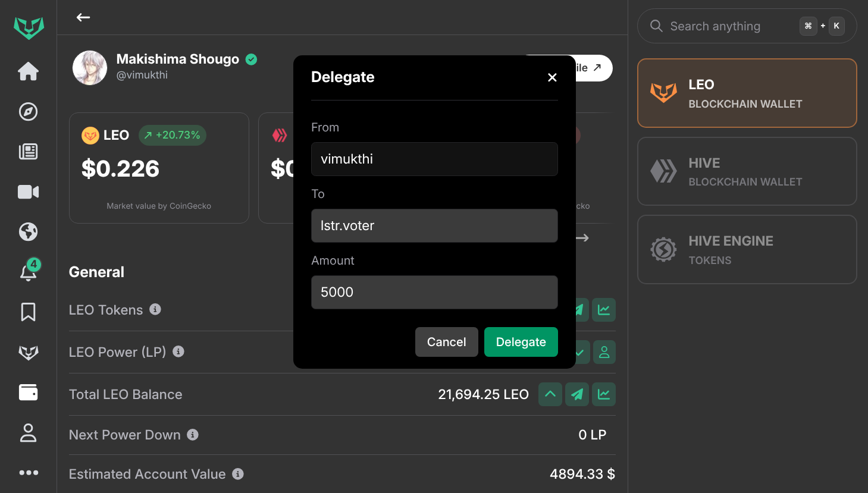Screen dimensions: 868x493
Task: Click chart icon in LEO Tokens row
Action: pos(604,310)
